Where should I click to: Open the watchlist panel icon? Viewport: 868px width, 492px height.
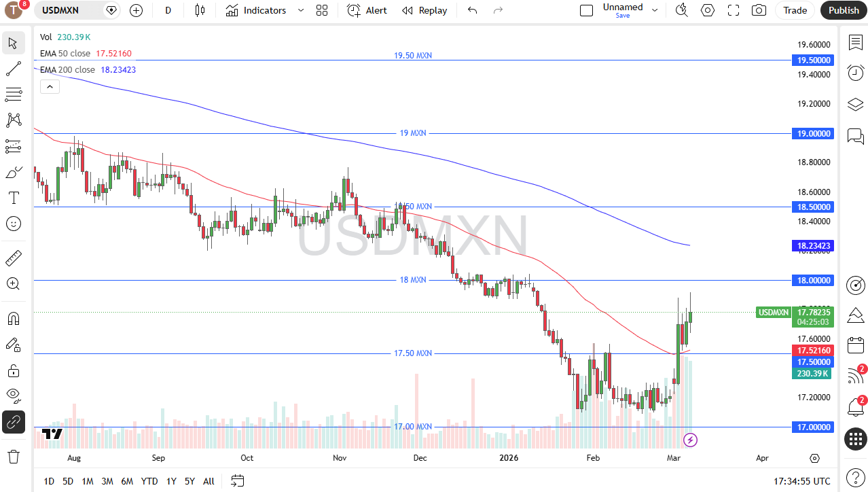pyautogui.click(x=855, y=42)
